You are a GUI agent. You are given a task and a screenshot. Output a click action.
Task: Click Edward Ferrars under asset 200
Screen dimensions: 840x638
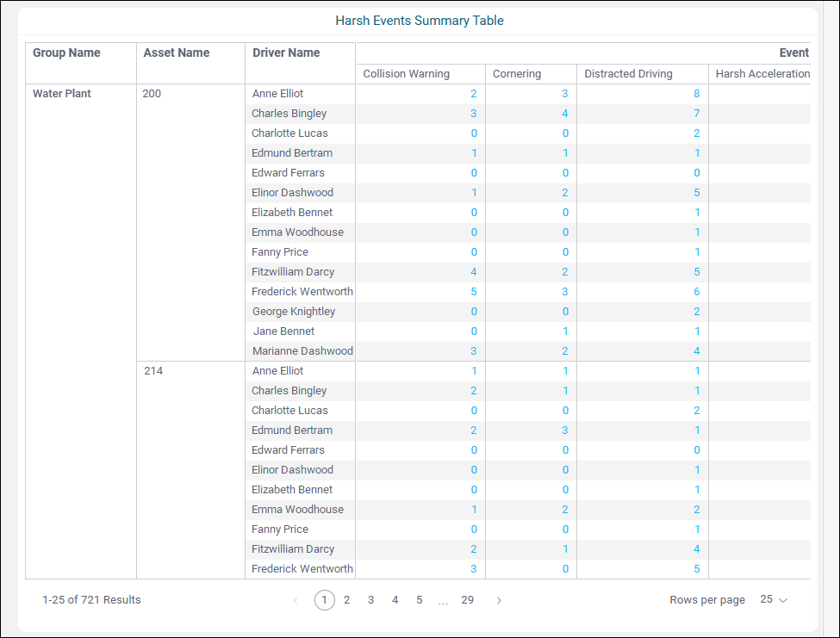pyautogui.click(x=288, y=173)
